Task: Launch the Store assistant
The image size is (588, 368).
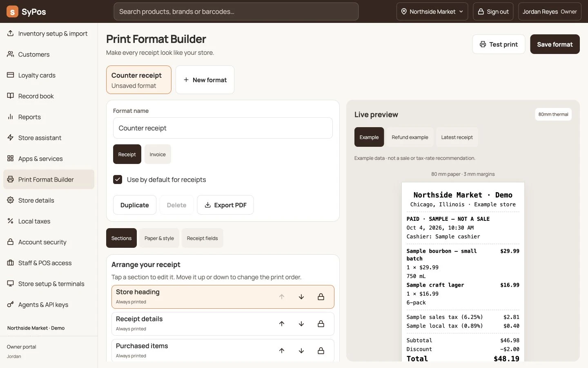Action: point(49,138)
